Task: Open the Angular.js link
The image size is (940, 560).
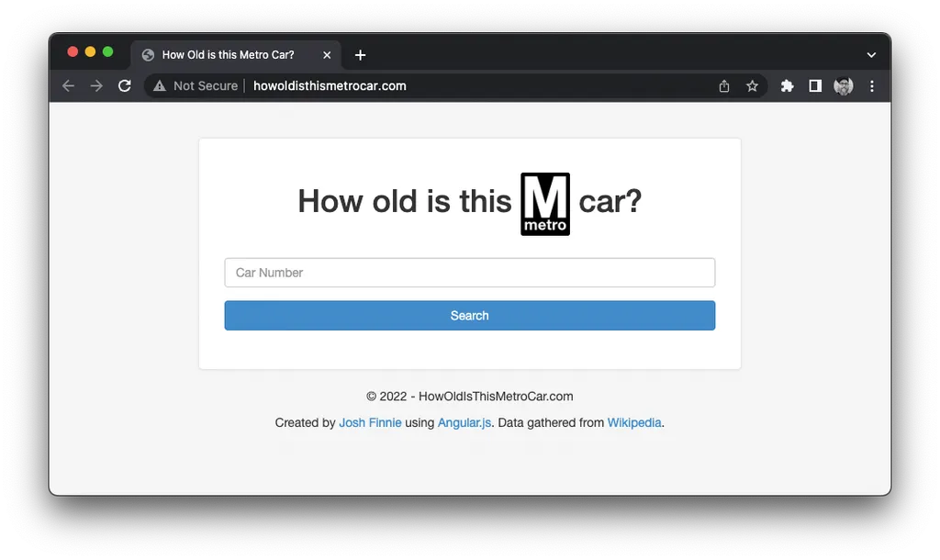Action: point(464,422)
